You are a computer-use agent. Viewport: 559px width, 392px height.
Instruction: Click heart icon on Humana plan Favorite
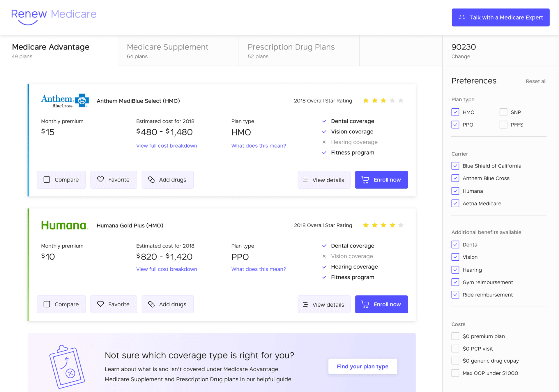[x=100, y=304]
